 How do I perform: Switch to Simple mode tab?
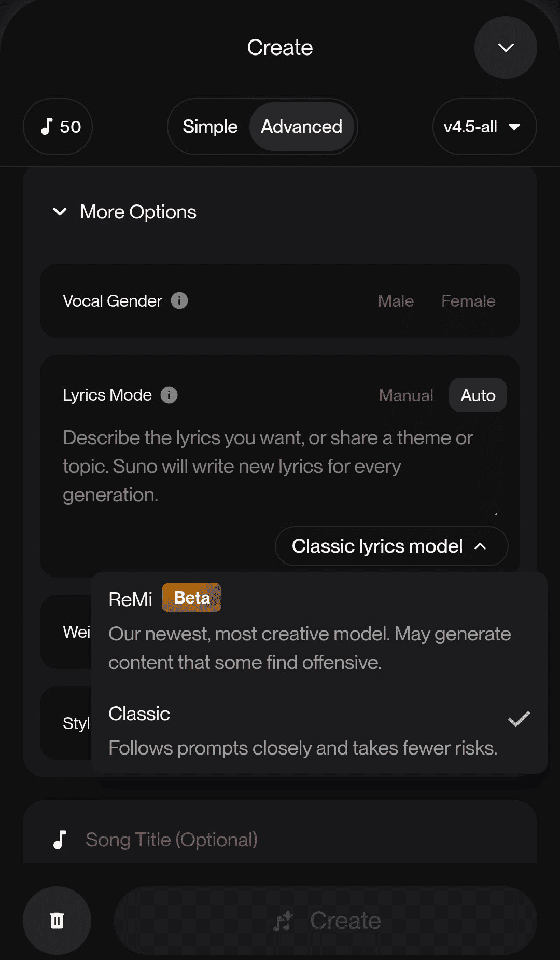pos(210,127)
